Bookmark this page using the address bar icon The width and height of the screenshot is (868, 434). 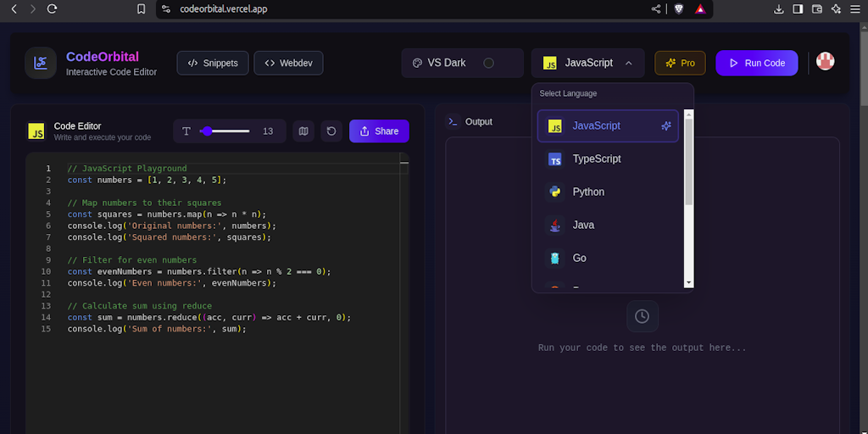pos(142,8)
